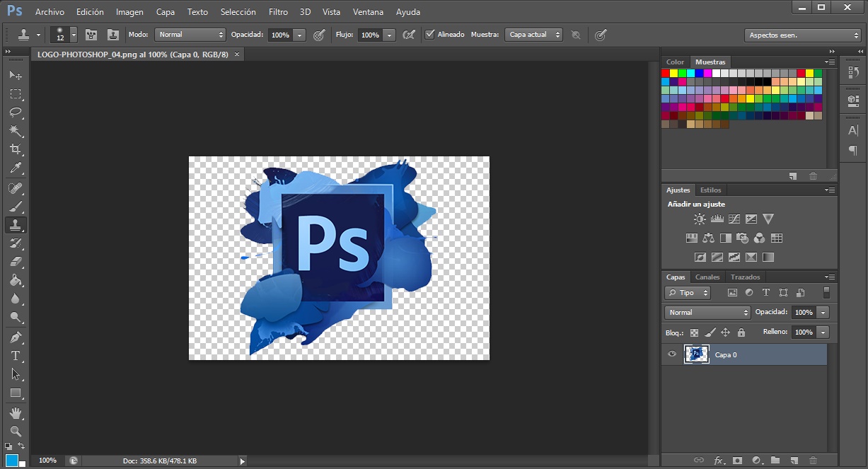
Task: Open the Tipo layer filter dropdown
Action: [688, 292]
